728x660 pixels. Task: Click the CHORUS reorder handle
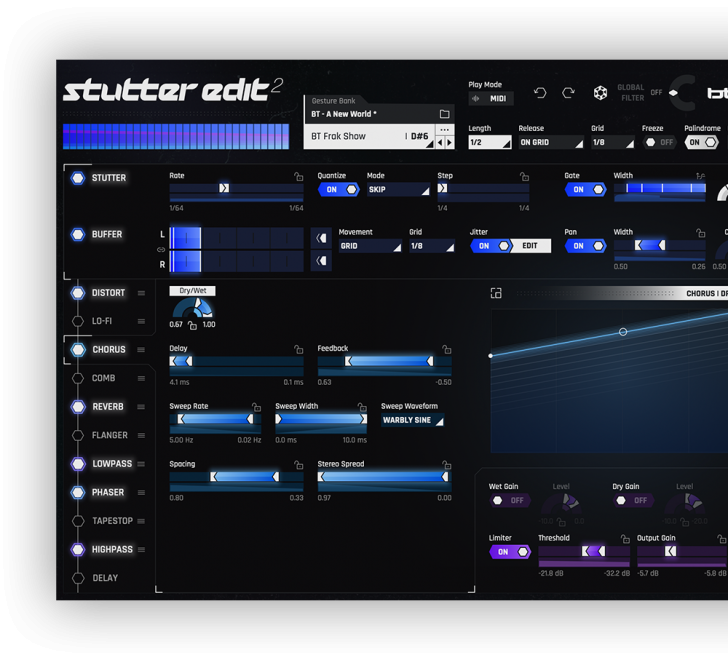click(141, 349)
